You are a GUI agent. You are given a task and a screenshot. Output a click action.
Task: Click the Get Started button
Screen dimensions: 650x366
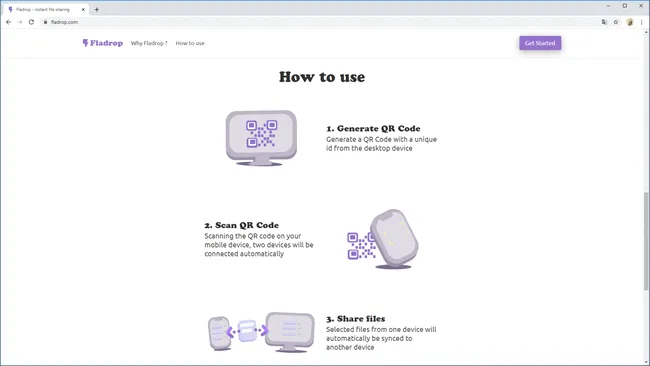point(540,43)
